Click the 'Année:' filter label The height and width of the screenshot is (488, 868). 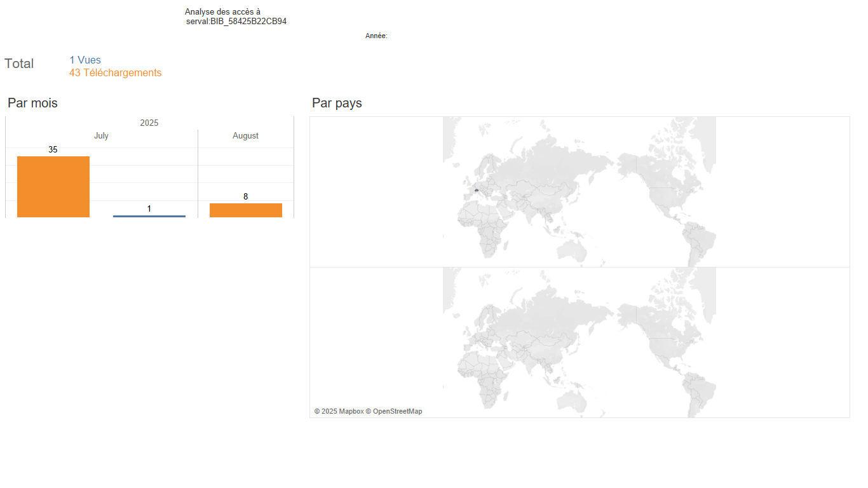(x=376, y=36)
